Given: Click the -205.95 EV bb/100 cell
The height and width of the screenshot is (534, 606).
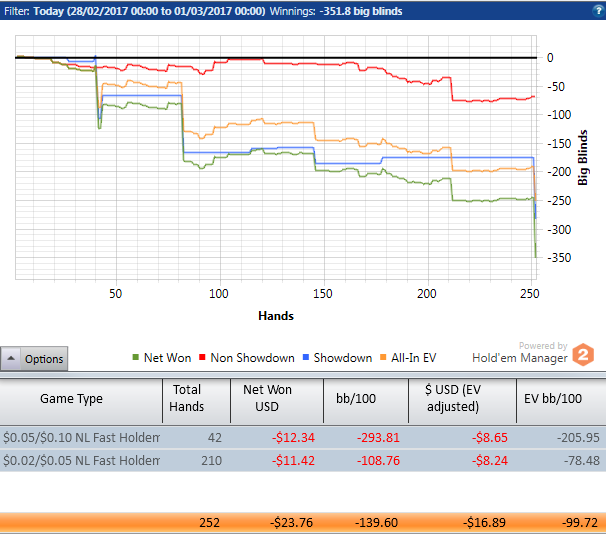Looking at the screenshot, I should (578, 437).
